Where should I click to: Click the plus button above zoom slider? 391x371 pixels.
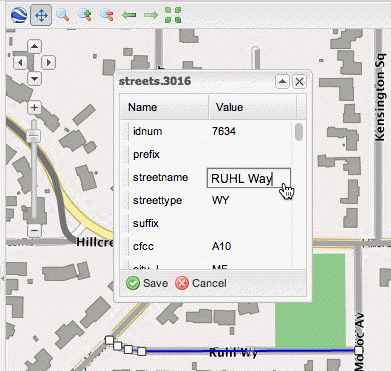[x=34, y=107]
